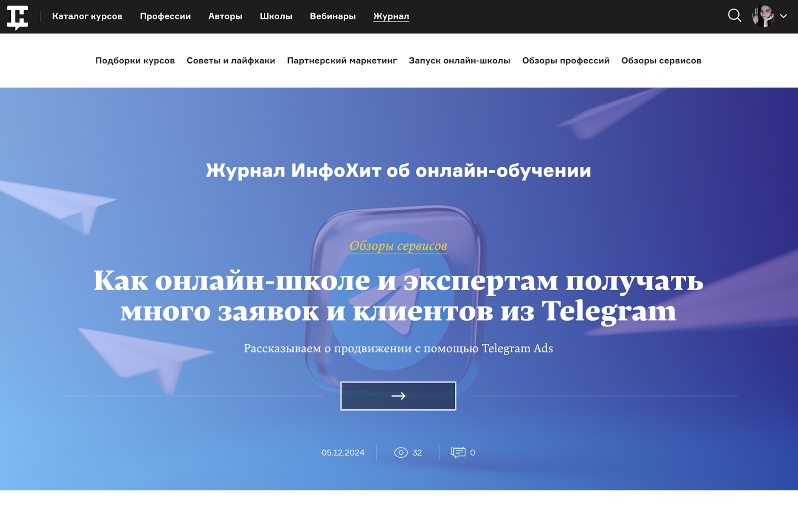Screen dimensions: 798x532
Task: Open Советы и лайфхаки category
Action: pos(231,60)
